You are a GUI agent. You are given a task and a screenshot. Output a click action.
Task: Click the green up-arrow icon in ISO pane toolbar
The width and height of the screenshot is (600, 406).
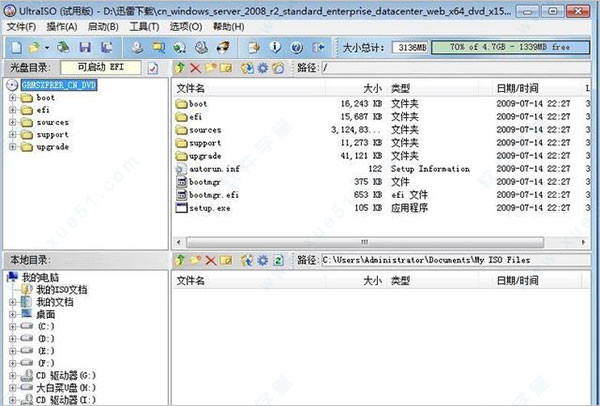point(180,67)
